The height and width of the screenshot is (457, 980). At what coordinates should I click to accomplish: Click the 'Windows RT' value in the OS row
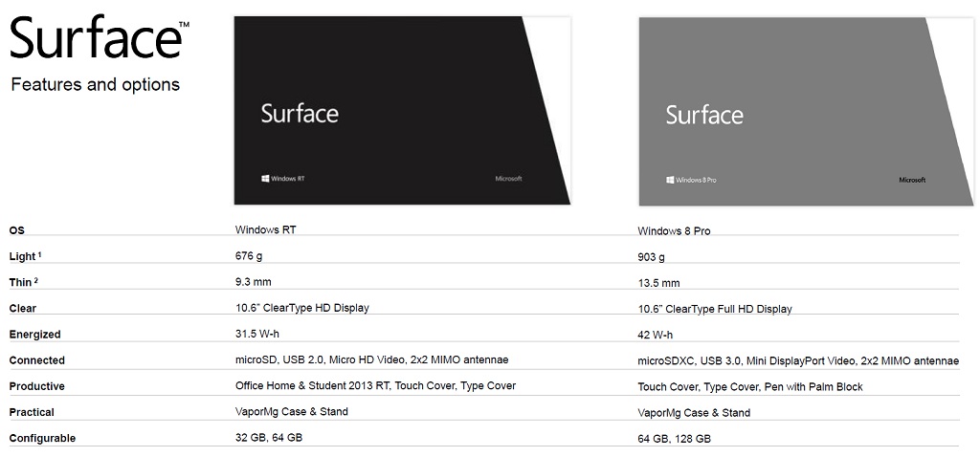click(x=273, y=229)
